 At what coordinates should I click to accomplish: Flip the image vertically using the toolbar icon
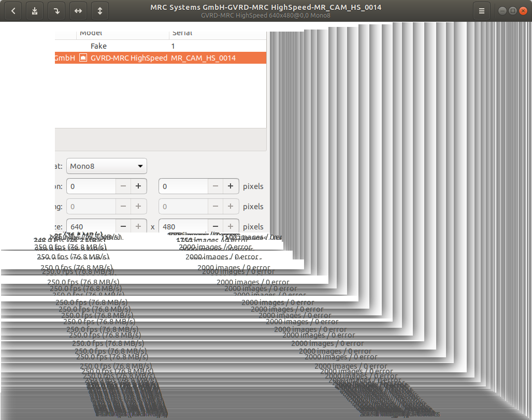99,10
